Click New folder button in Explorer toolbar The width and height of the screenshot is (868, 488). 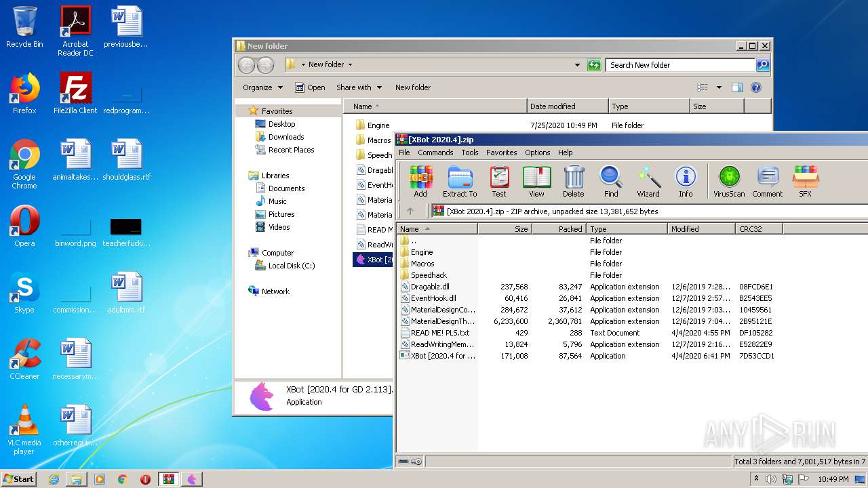pyautogui.click(x=413, y=87)
